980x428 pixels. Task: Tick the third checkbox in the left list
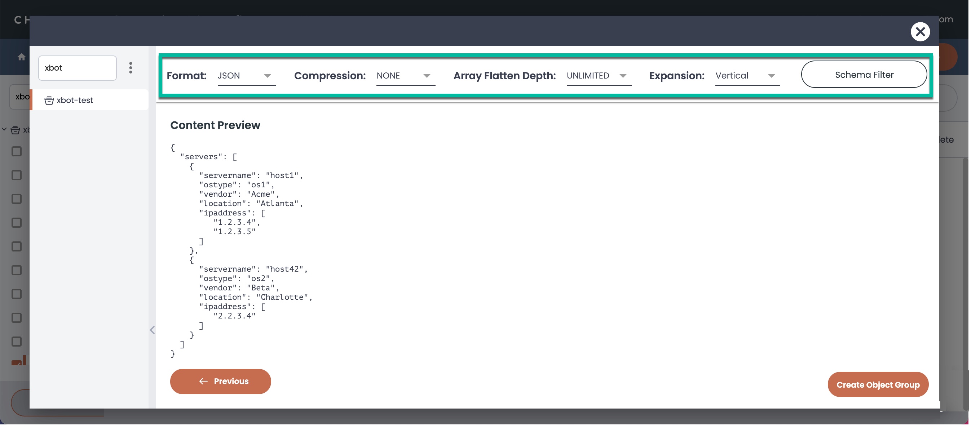pyautogui.click(x=16, y=199)
